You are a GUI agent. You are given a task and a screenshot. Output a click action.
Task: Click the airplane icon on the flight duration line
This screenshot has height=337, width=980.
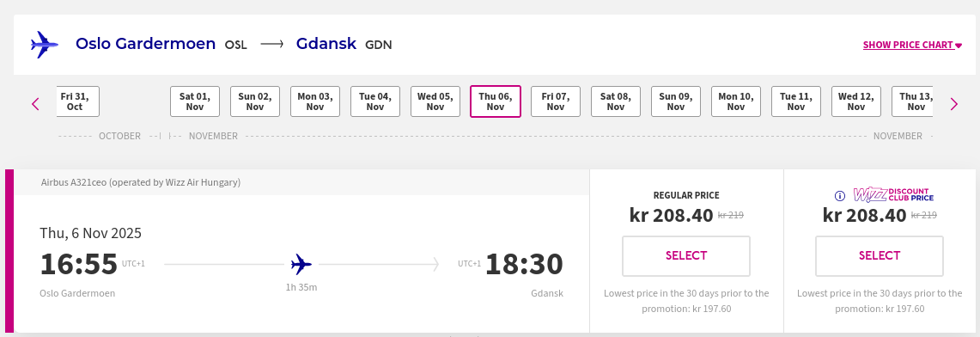click(x=301, y=265)
